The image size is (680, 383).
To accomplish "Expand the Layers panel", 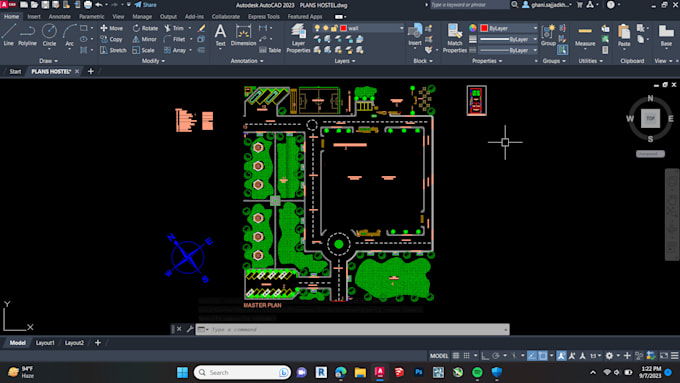I will pyautogui.click(x=345, y=61).
